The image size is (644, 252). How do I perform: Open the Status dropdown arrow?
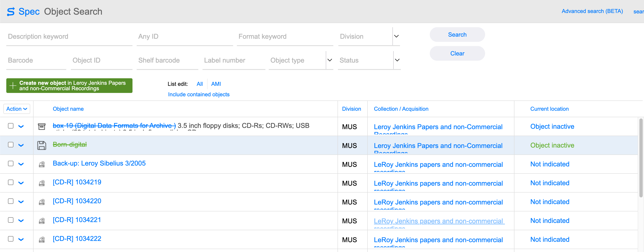coord(397,60)
